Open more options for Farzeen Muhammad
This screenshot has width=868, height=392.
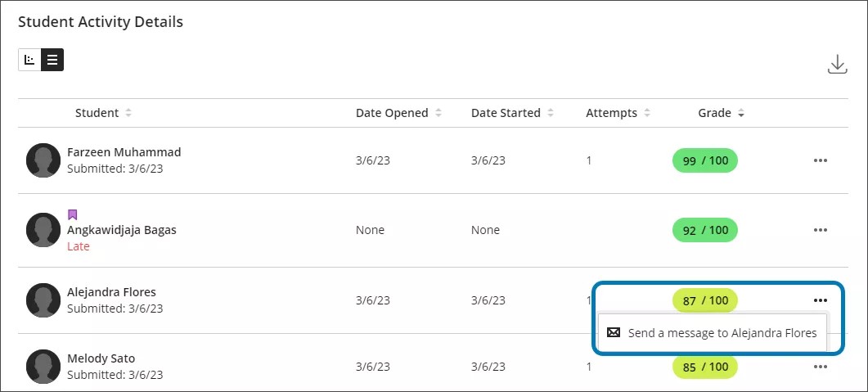point(821,160)
